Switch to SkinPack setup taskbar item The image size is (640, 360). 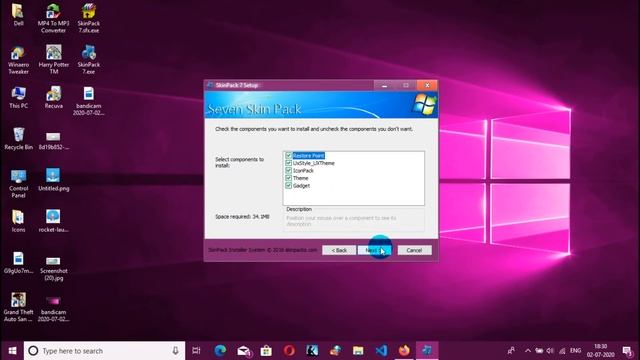pyautogui.click(x=427, y=351)
